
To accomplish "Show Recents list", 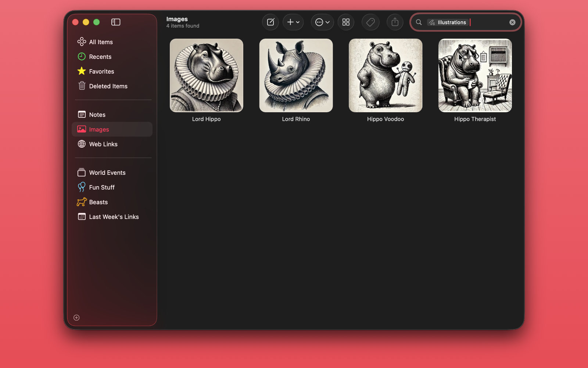I will point(100,57).
